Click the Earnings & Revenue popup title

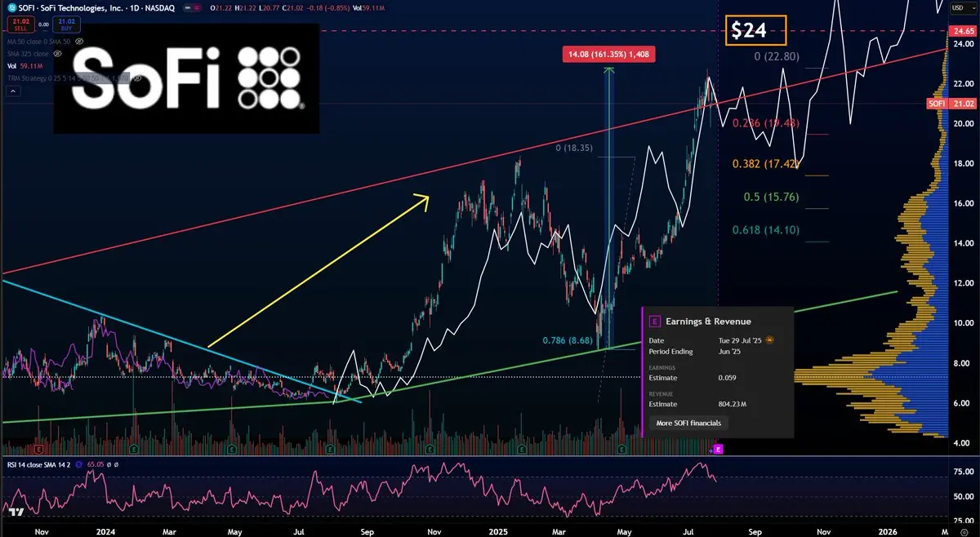(708, 322)
